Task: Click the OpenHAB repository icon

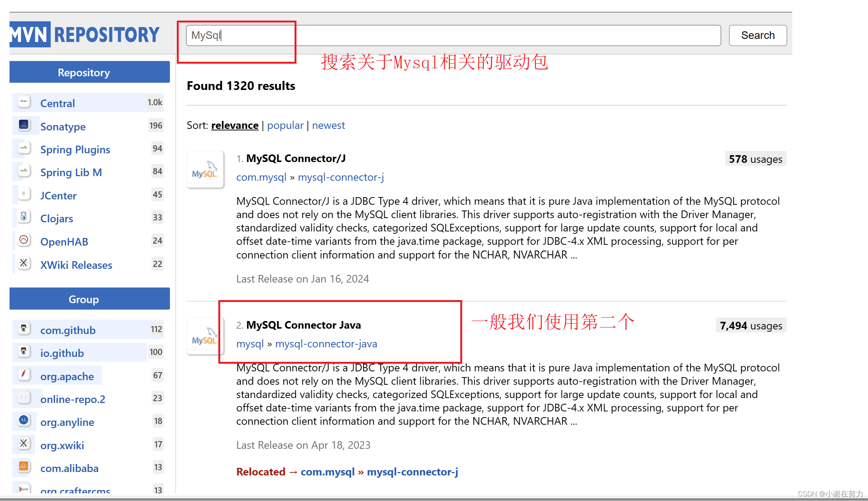Action: tap(24, 240)
